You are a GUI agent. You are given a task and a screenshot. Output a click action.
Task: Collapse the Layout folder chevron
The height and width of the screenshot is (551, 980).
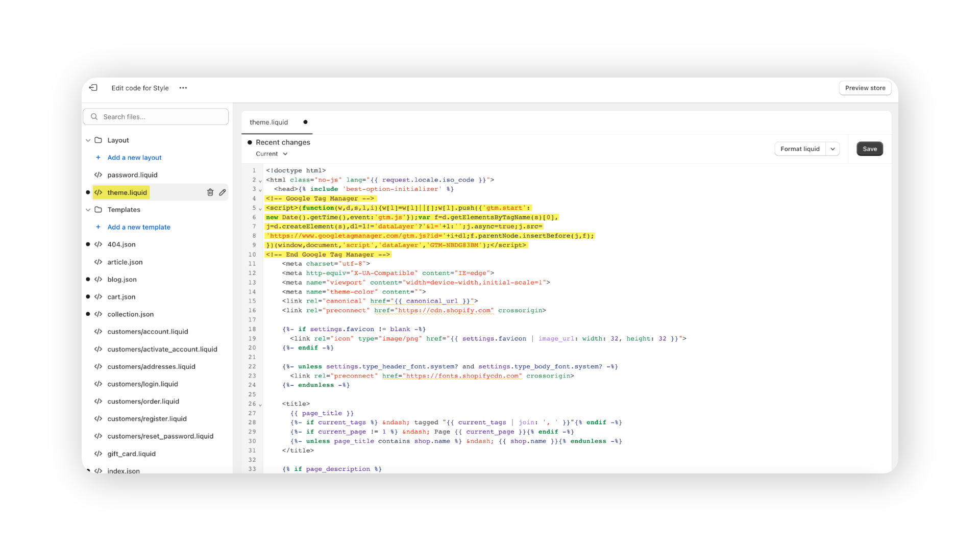click(x=88, y=140)
